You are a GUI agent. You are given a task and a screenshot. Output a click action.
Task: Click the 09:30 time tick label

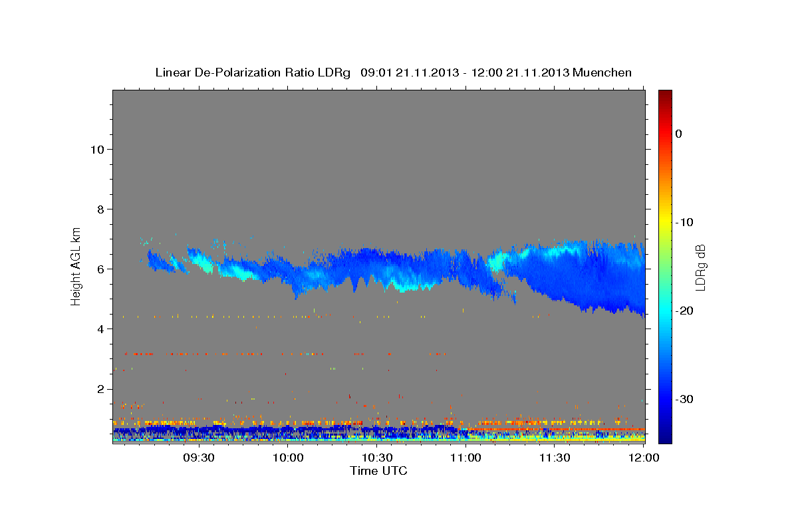[x=199, y=458]
